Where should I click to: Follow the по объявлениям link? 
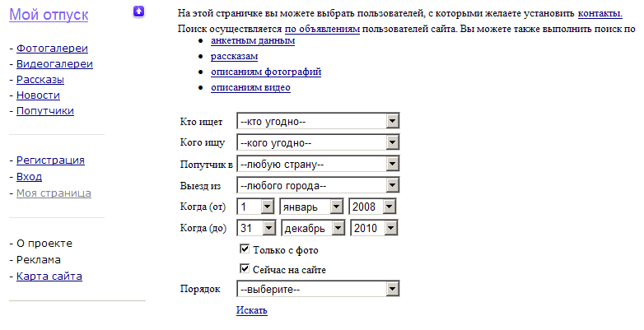pos(322,29)
